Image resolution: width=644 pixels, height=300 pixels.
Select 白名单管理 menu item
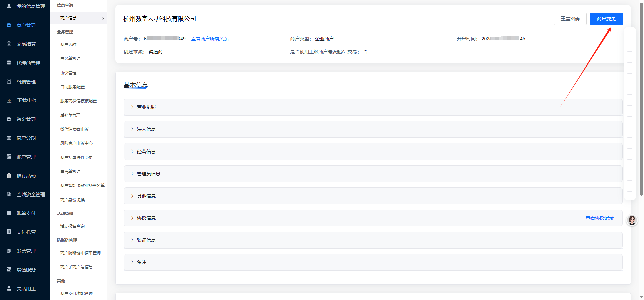(x=70, y=59)
